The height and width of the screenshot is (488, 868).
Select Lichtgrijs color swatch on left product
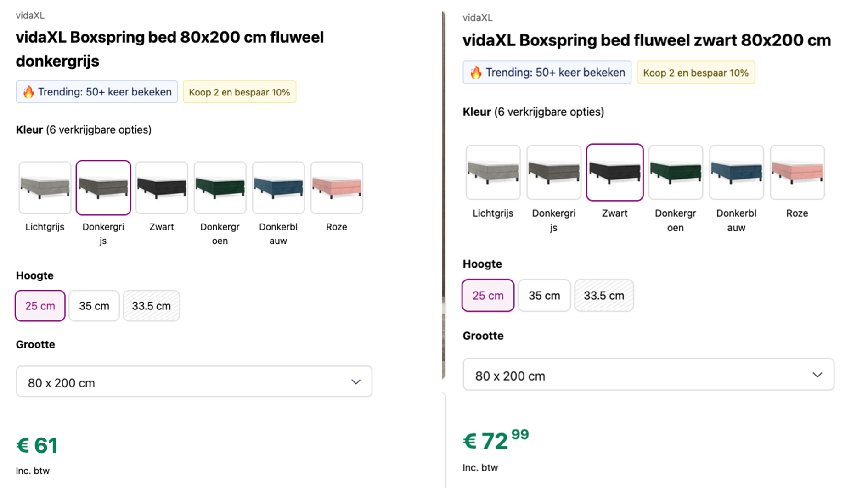pyautogui.click(x=45, y=187)
